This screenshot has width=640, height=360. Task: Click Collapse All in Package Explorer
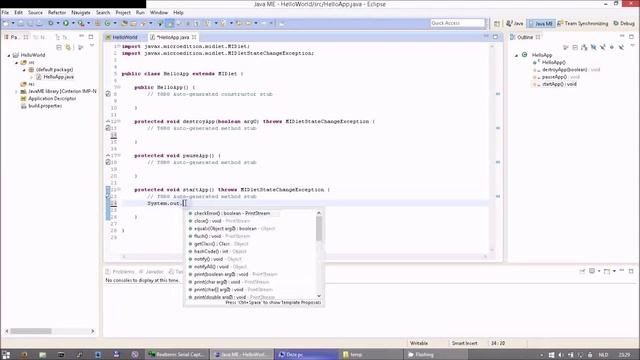click(x=59, y=48)
